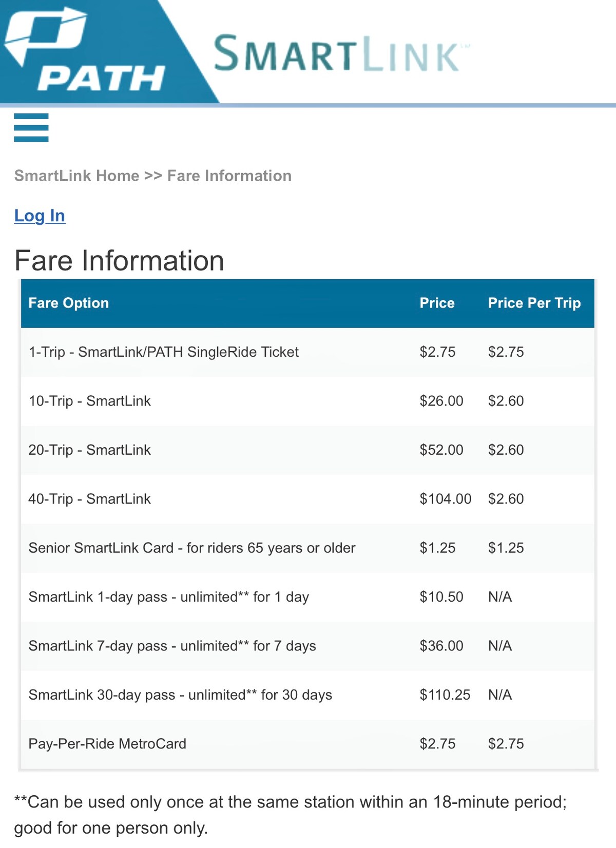Select the SmartLink 30-day pass row
Screen dimensions: 616x848
[x=180, y=695]
